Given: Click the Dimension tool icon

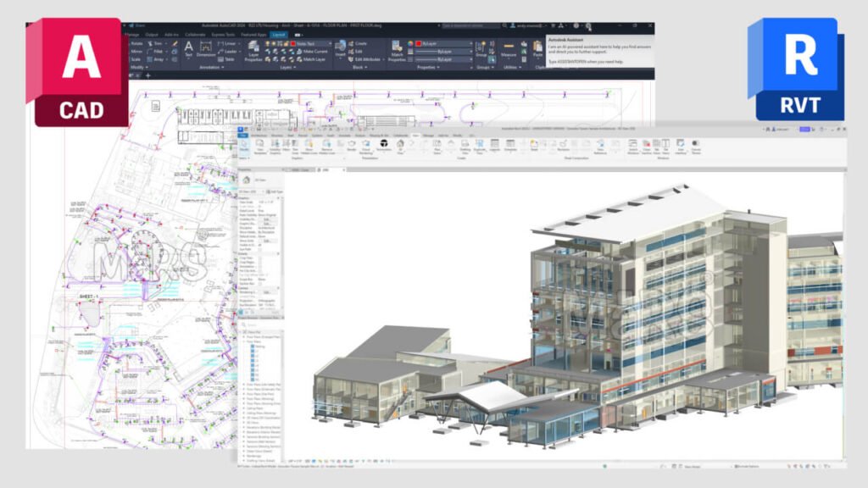Looking at the screenshot, I should click(x=206, y=48).
